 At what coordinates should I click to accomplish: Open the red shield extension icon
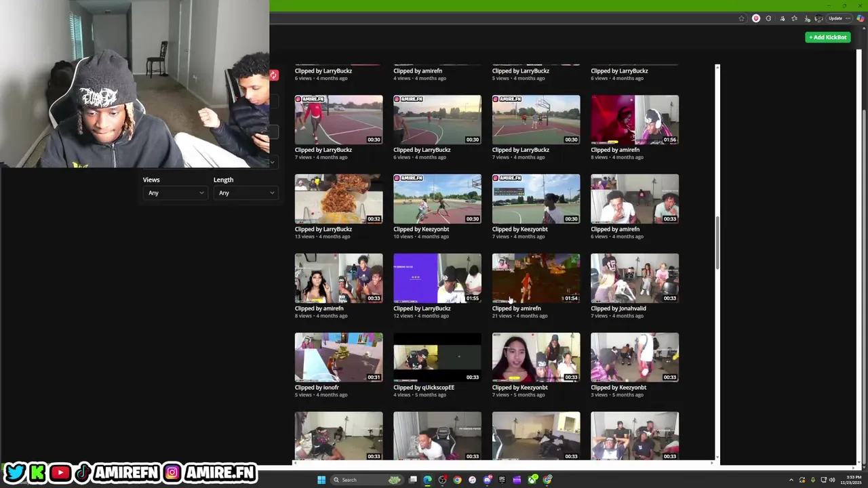[756, 18]
